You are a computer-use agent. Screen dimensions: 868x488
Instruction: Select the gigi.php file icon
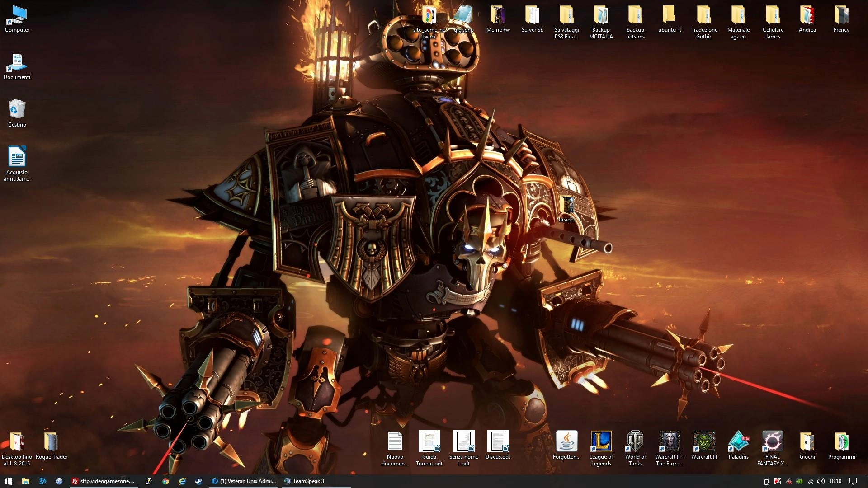(x=463, y=19)
